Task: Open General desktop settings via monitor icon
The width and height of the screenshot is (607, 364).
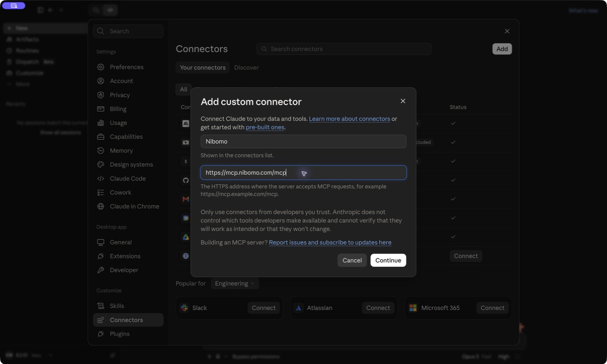Action: (x=100, y=242)
